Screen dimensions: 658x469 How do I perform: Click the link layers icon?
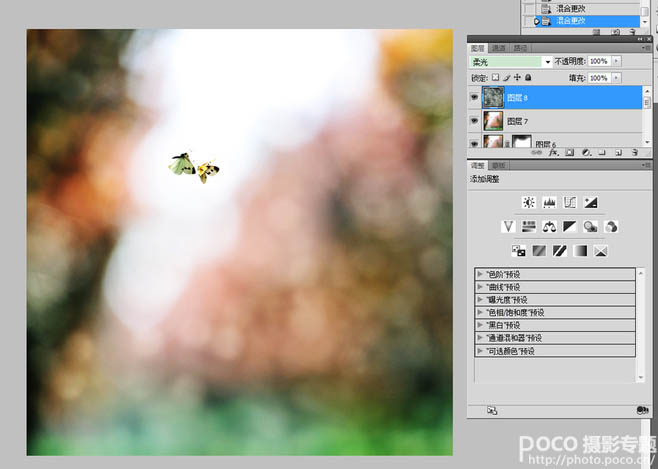tap(537, 153)
